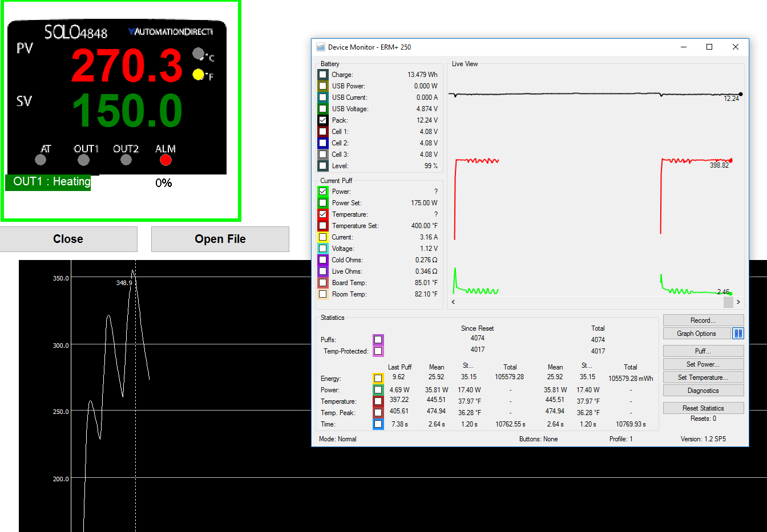Open the Set Power... dialog
This screenshot has height=532, width=767.
[703, 364]
